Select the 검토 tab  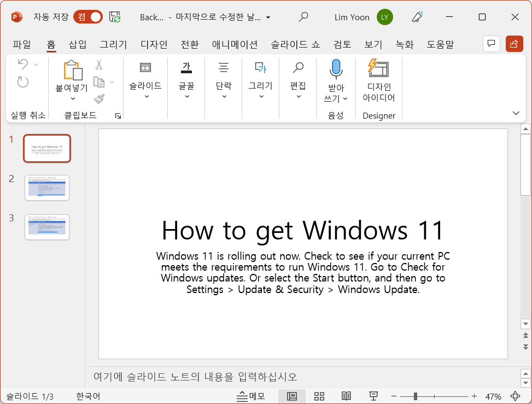coord(342,44)
